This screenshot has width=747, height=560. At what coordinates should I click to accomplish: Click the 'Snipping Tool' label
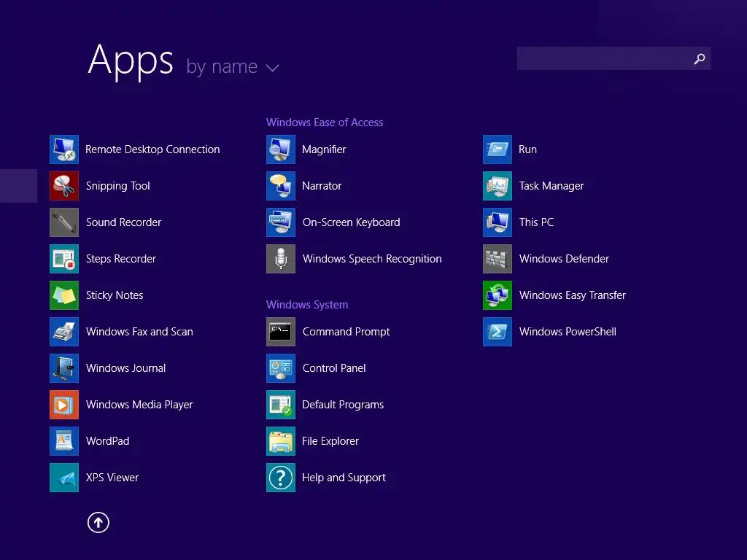pyautogui.click(x=117, y=186)
